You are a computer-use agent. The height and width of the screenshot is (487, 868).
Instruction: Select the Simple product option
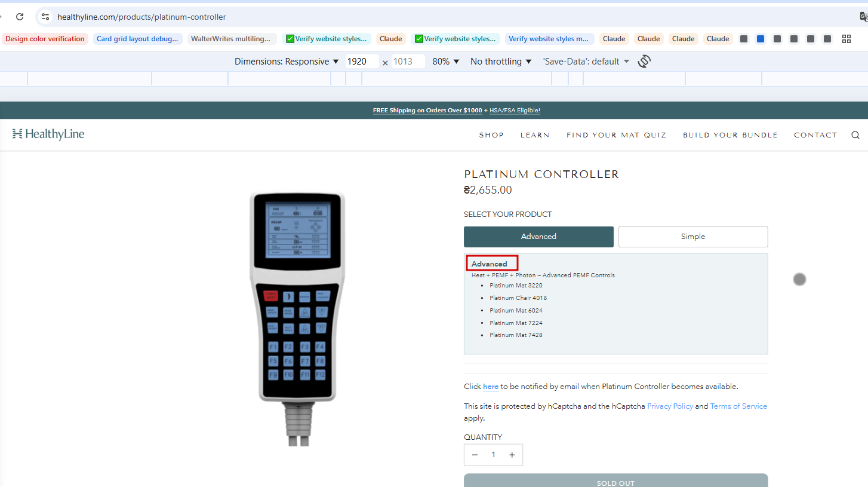693,237
